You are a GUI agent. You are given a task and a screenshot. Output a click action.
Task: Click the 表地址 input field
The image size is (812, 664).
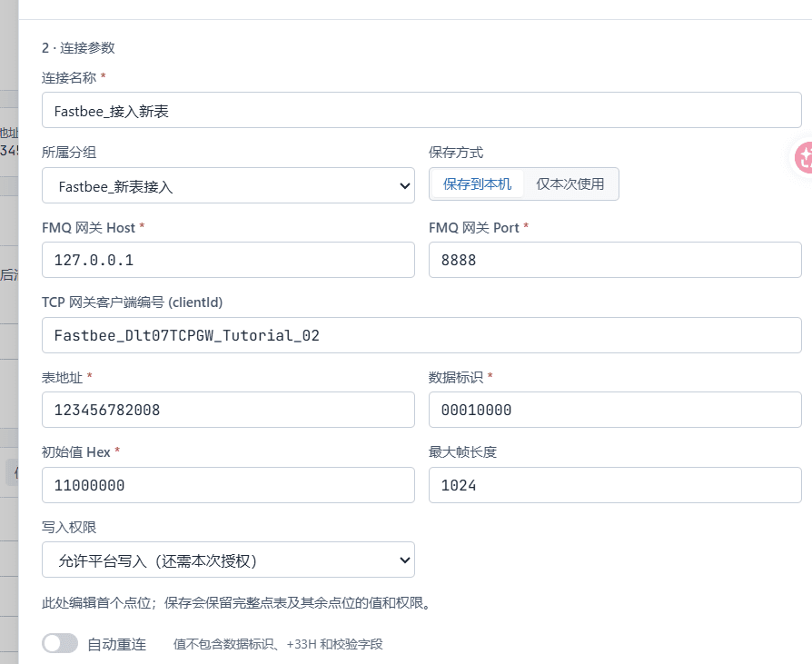(x=228, y=410)
